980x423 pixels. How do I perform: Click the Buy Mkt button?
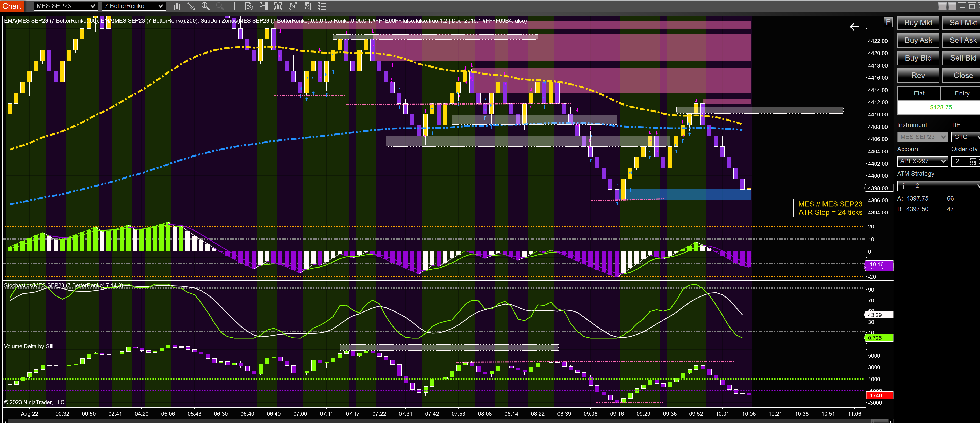click(918, 23)
